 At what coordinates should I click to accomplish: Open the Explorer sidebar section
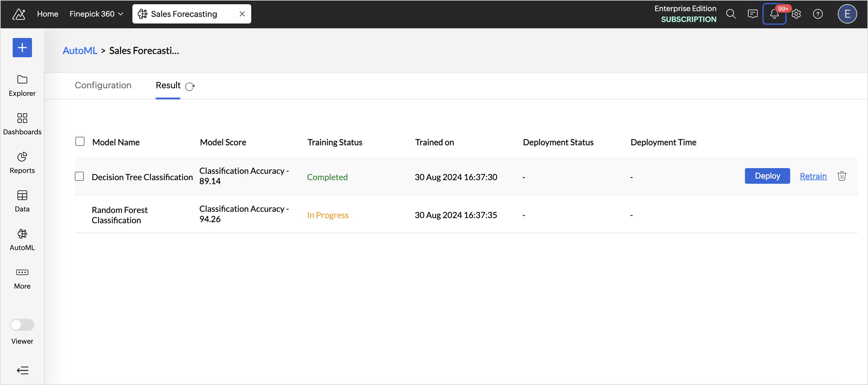click(x=22, y=86)
